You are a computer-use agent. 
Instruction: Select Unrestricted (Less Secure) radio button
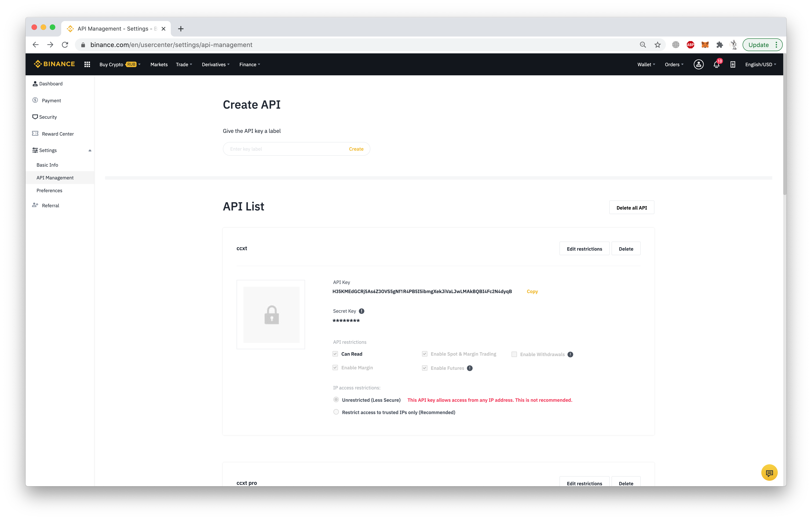336,400
